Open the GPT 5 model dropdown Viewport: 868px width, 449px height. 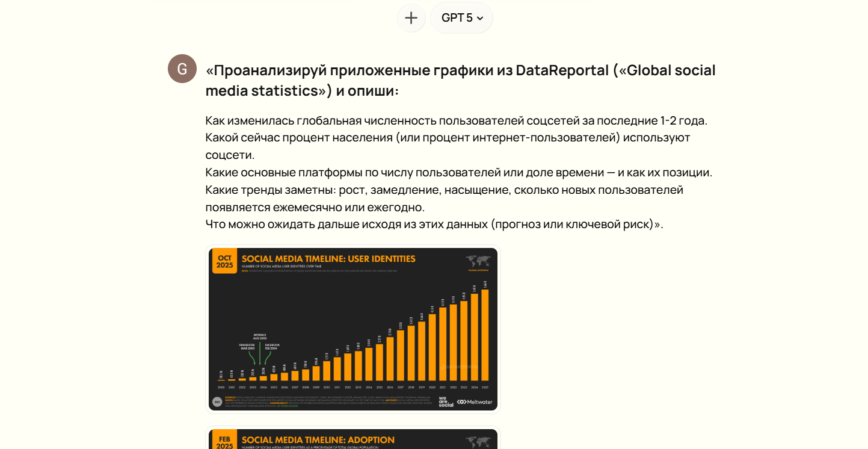pos(461,18)
